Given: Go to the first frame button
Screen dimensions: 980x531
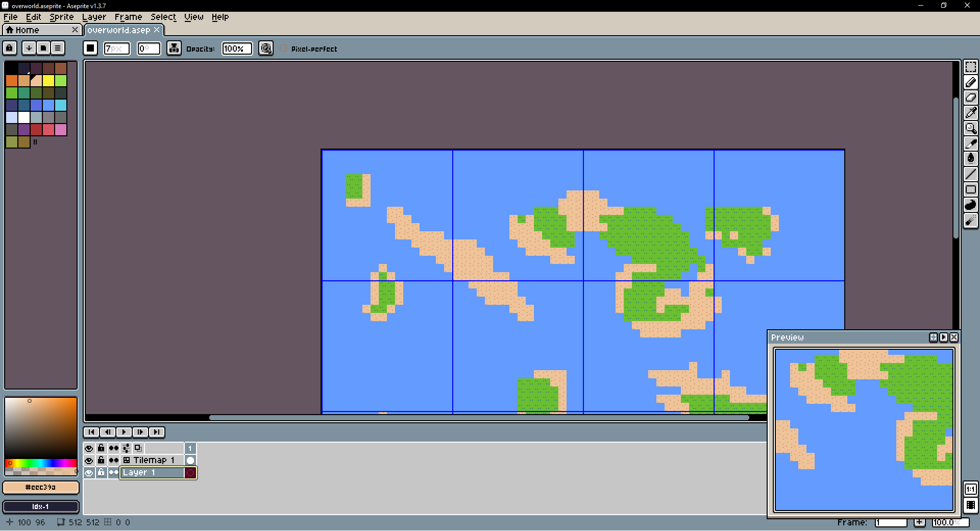Looking at the screenshot, I should click(91, 432).
